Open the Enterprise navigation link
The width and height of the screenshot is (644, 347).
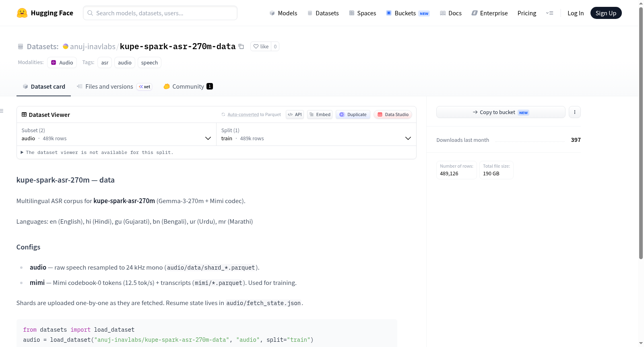(489, 13)
